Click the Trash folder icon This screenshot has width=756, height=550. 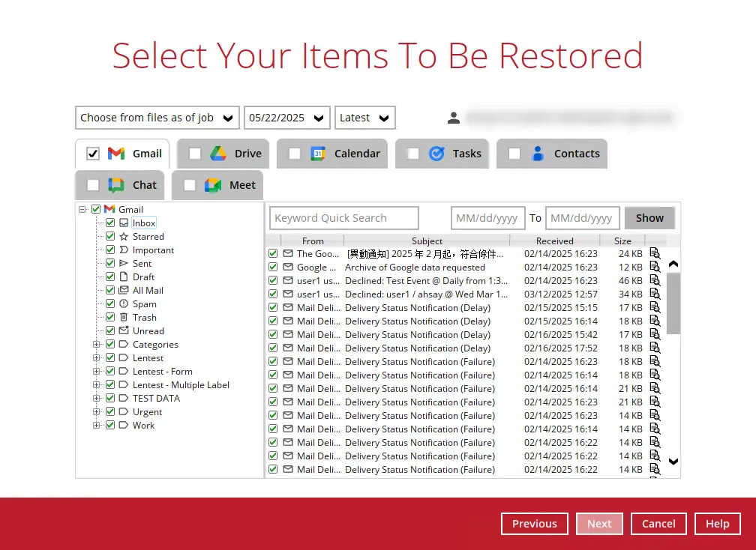point(124,317)
